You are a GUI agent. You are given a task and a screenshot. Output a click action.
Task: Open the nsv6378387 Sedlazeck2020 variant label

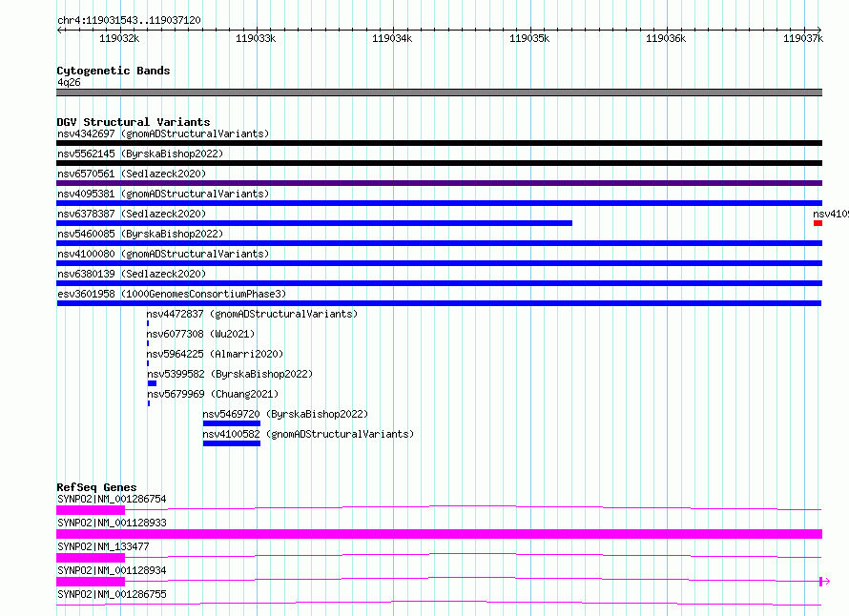coord(132,214)
